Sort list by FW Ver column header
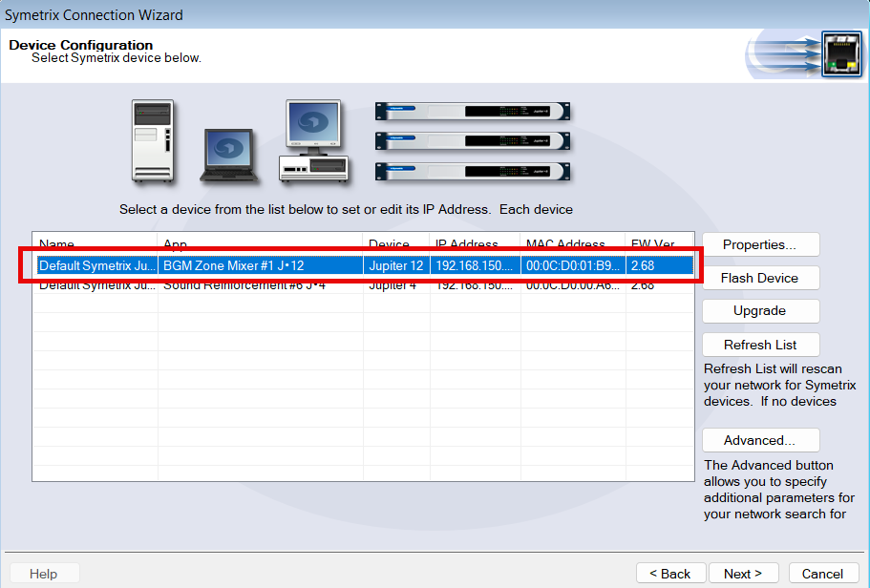The width and height of the screenshot is (870, 588). coord(659,243)
